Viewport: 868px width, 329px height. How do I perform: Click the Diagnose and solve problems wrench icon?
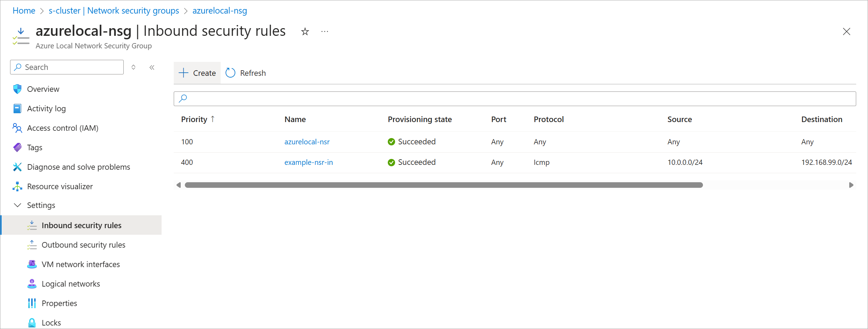click(17, 167)
